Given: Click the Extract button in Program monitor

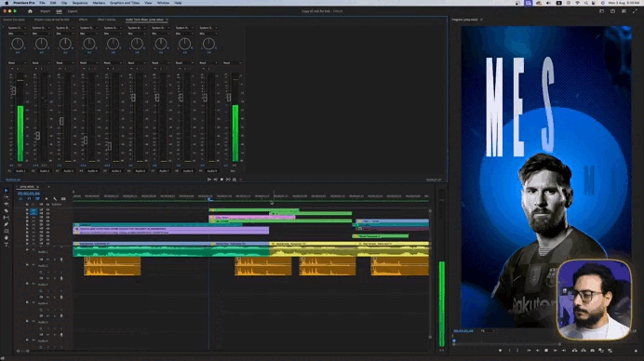Looking at the screenshot, I should pyautogui.click(x=584, y=351).
